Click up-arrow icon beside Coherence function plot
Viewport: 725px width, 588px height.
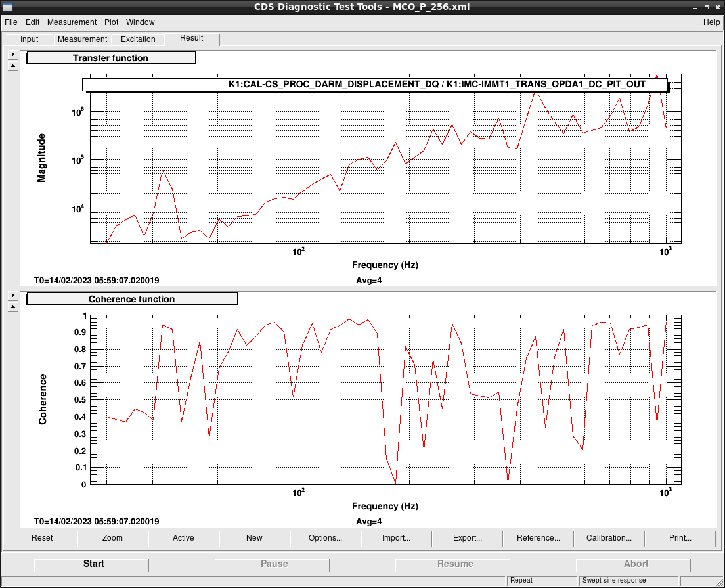tap(13, 307)
